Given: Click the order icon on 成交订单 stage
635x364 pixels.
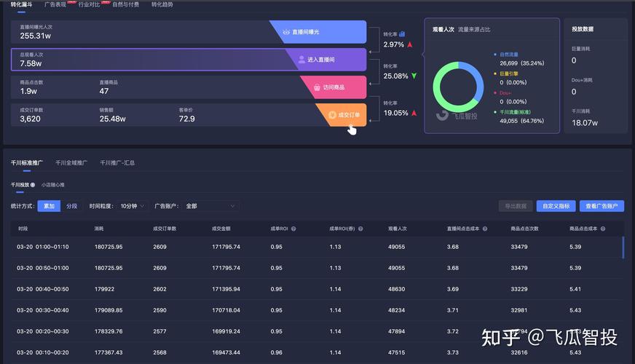Looking at the screenshot, I should click(332, 114).
